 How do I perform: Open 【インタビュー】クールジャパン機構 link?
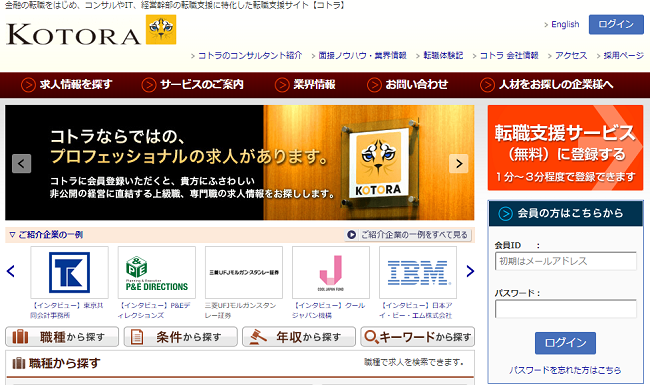(x=328, y=310)
